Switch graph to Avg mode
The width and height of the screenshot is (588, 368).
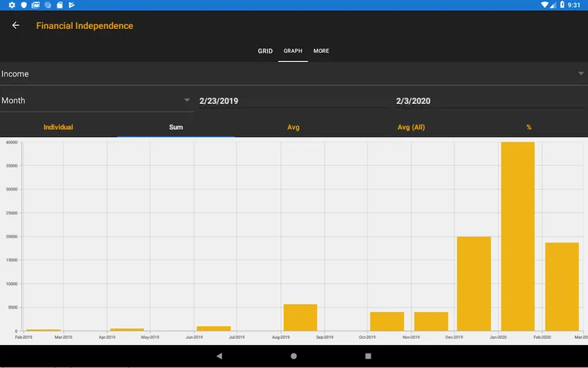tap(293, 127)
